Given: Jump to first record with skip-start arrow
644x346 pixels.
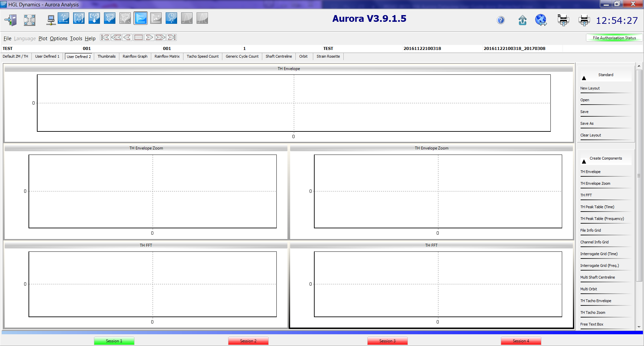Looking at the screenshot, I should click(x=105, y=38).
